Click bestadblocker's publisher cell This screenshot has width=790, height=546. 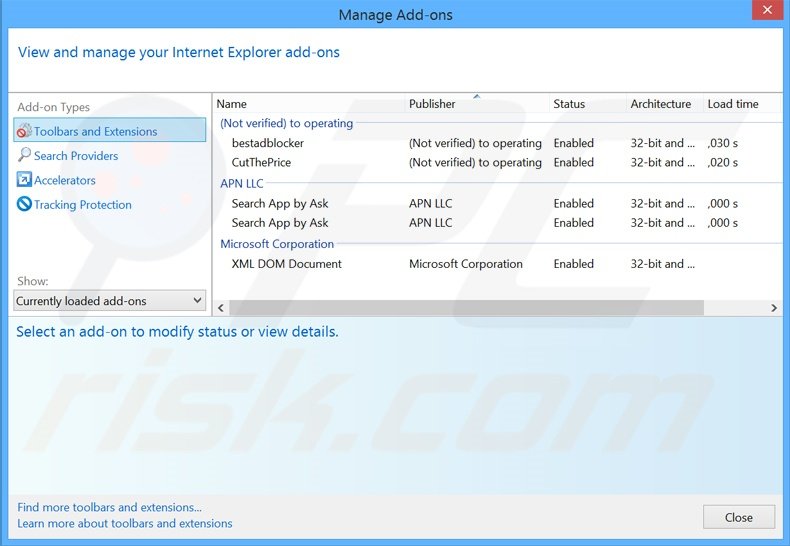pos(475,143)
